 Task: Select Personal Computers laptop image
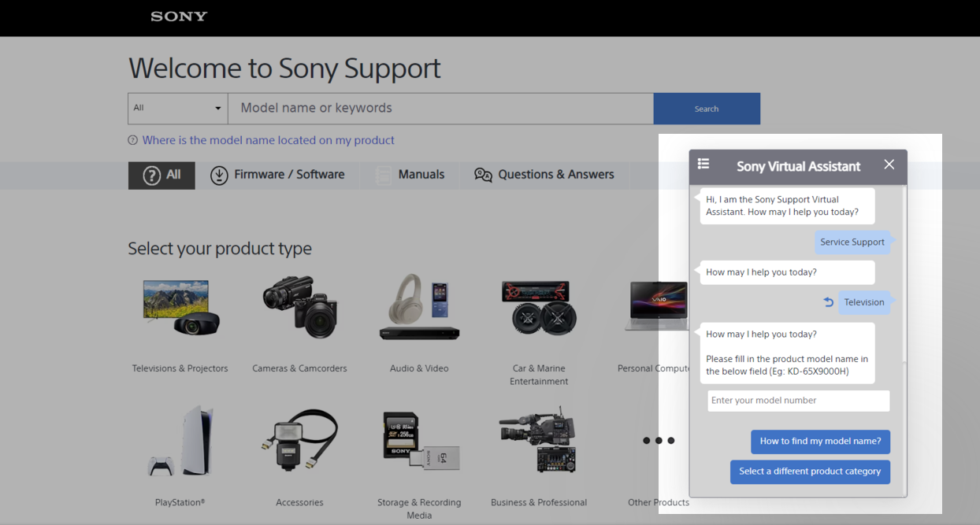[x=657, y=307]
